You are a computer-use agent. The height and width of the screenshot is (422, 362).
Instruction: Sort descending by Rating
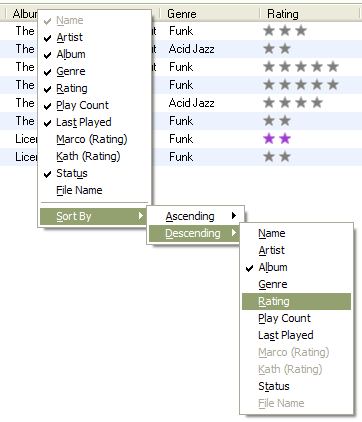[296, 302]
